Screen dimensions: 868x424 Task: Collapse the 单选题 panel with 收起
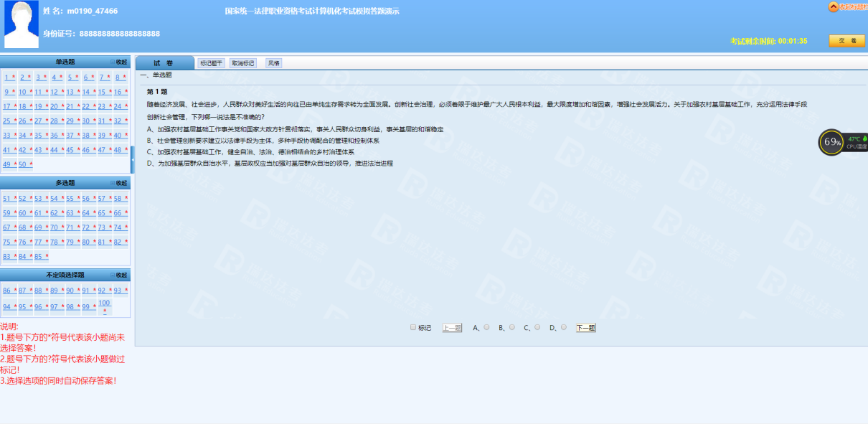pyautogui.click(x=119, y=62)
